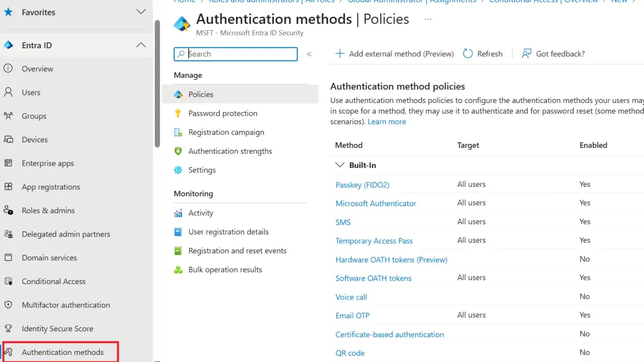
Task: Open Activity under Monitoring
Action: click(201, 213)
